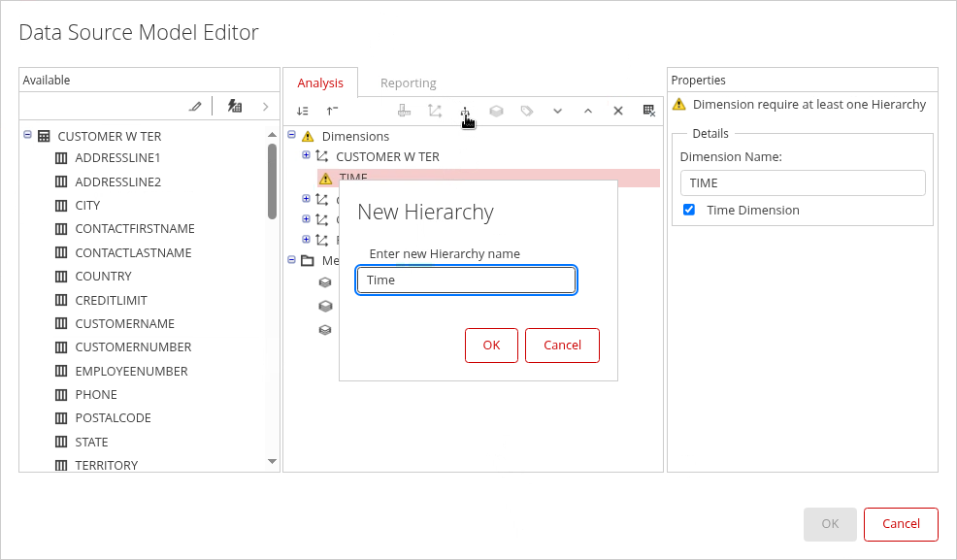The height and width of the screenshot is (560, 957).
Task: Switch to the Reporting tab
Action: [x=408, y=83]
